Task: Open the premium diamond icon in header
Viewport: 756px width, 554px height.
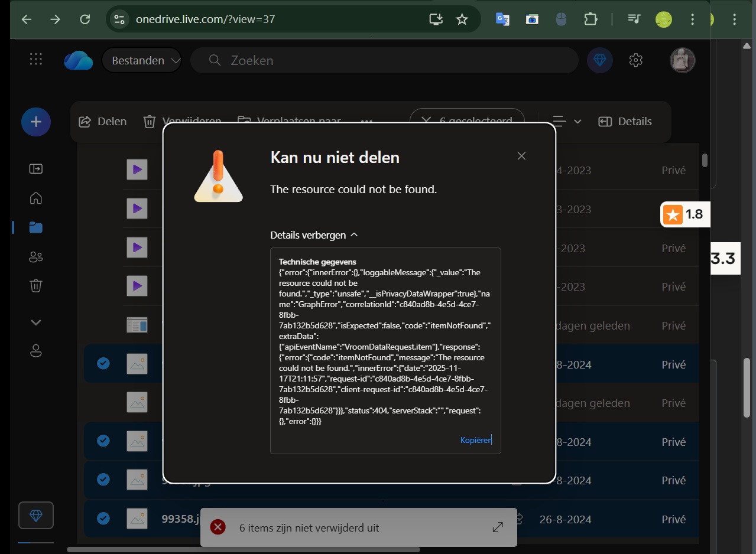Action: 600,60
